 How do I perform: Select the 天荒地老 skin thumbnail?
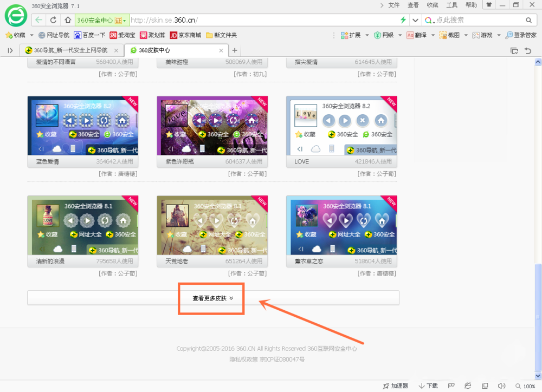coord(212,225)
